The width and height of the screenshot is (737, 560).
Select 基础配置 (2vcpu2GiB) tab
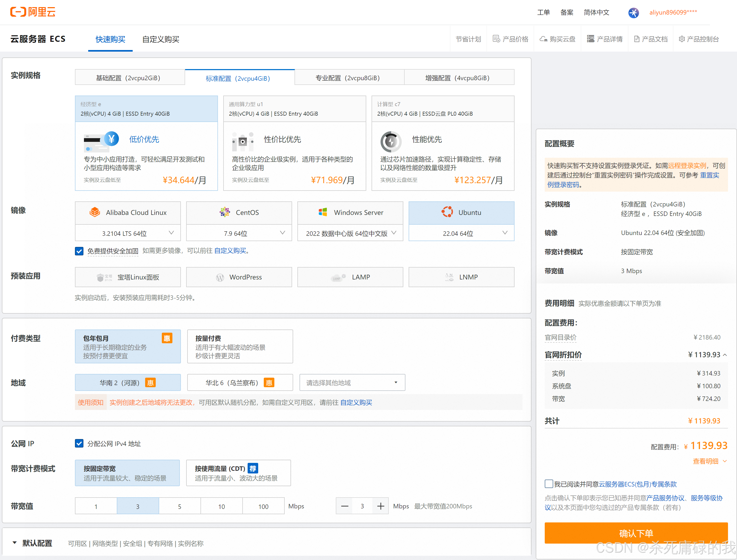click(x=130, y=78)
